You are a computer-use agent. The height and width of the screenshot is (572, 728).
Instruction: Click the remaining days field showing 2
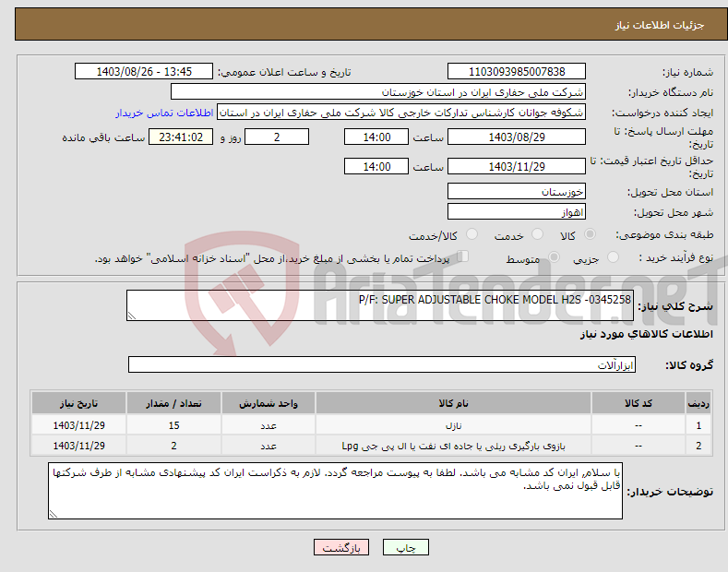277,137
